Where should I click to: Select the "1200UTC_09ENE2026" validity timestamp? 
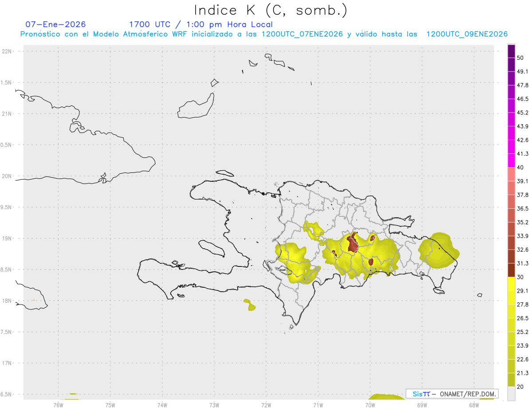pos(467,34)
